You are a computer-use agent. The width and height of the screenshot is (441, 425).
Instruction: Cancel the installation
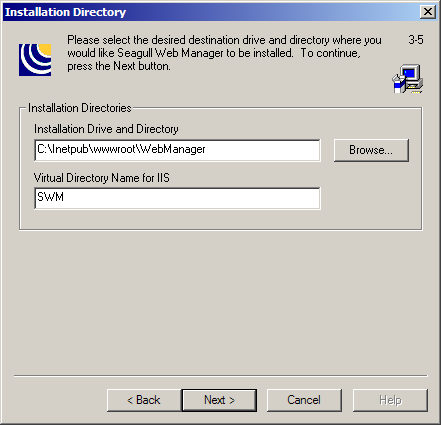coord(304,400)
